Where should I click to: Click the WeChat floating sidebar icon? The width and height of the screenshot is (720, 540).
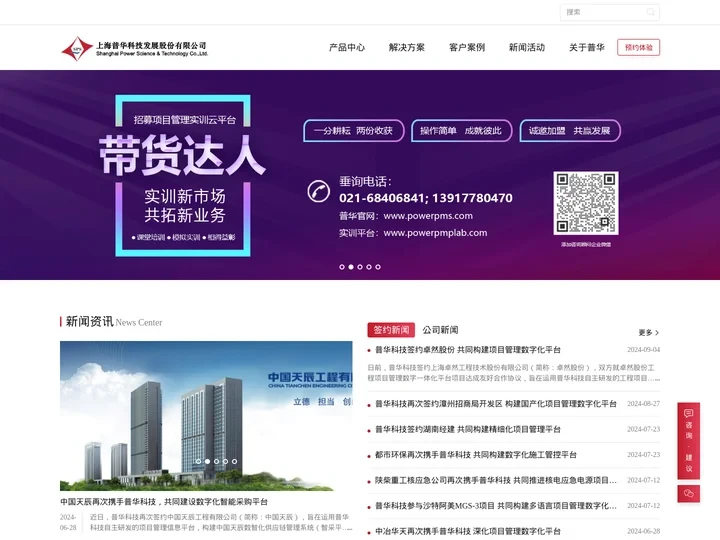click(x=689, y=494)
